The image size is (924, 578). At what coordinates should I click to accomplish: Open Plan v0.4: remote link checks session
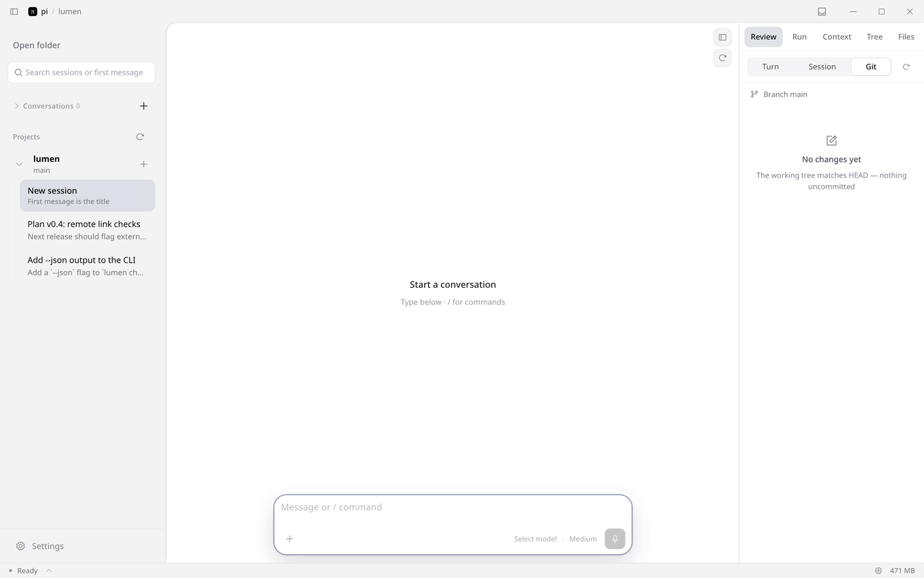pos(87,230)
